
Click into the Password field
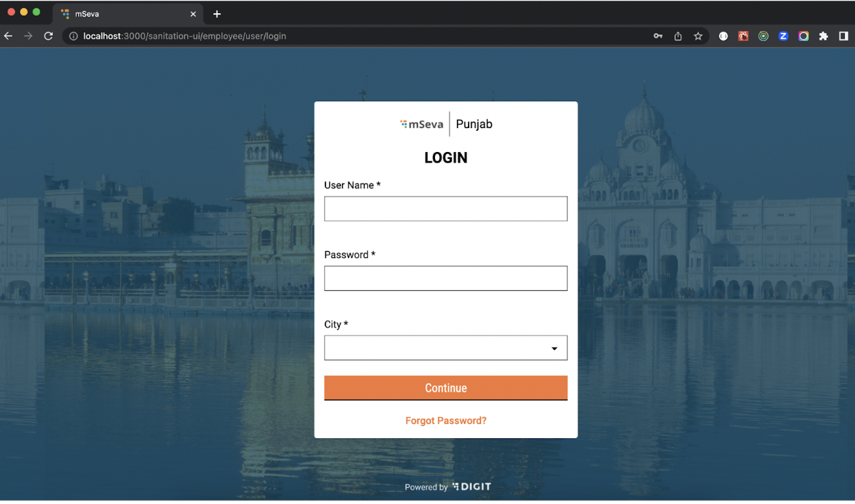pyautogui.click(x=445, y=278)
